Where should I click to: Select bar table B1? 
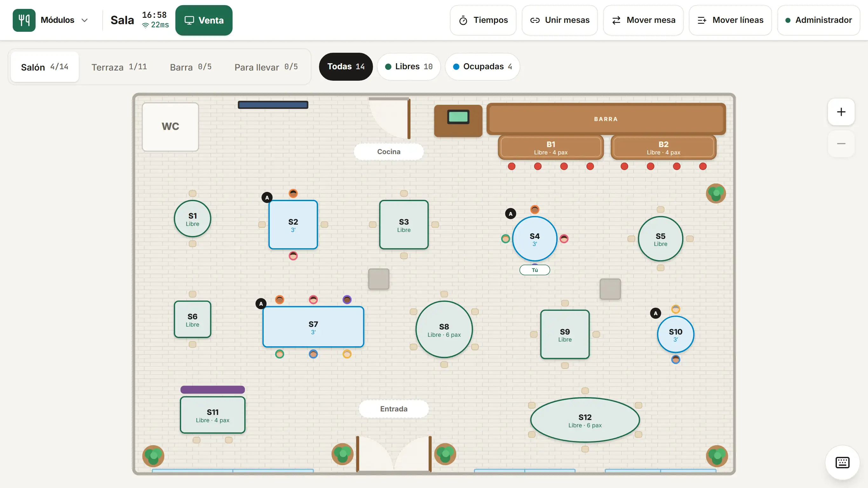coord(551,148)
